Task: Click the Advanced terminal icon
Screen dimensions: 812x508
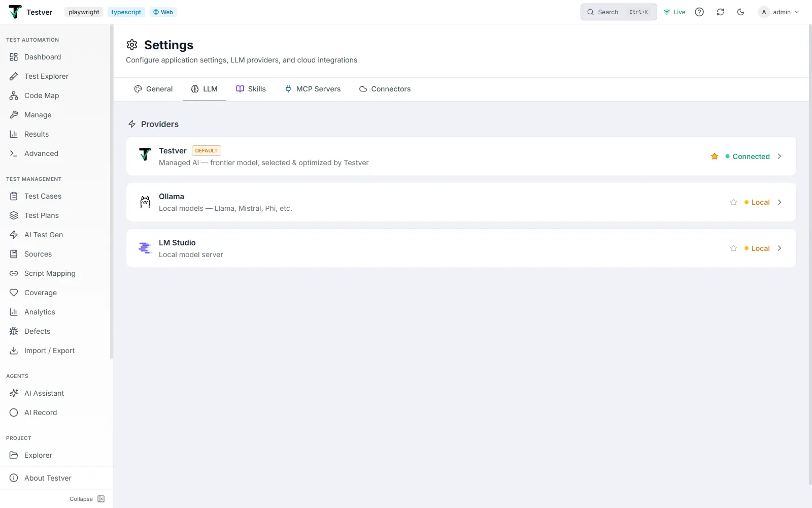Action: (14, 153)
